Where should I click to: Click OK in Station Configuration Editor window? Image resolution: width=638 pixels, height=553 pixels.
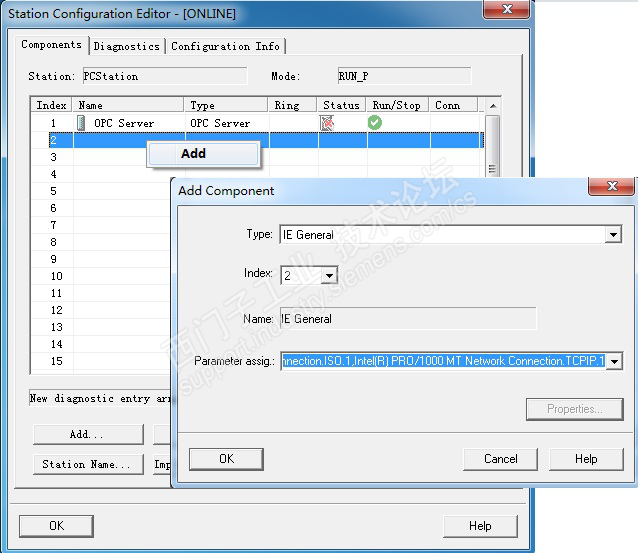coord(56,526)
